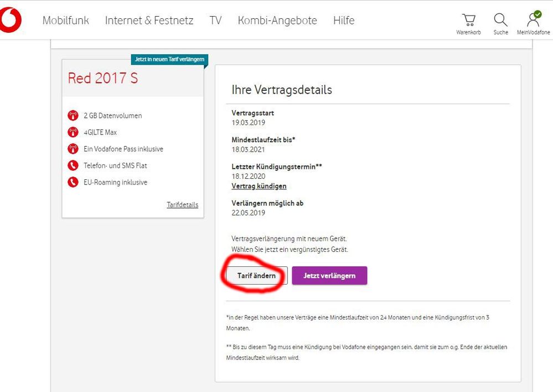Click the text 'Vertragsverlängerung mit neuem Gerät.'
The width and height of the screenshot is (553, 392).
point(289,239)
